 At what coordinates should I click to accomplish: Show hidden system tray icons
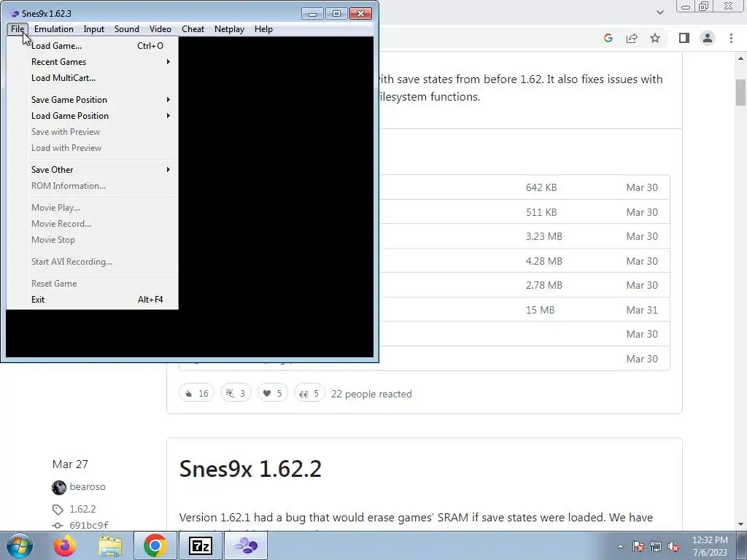pos(620,546)
